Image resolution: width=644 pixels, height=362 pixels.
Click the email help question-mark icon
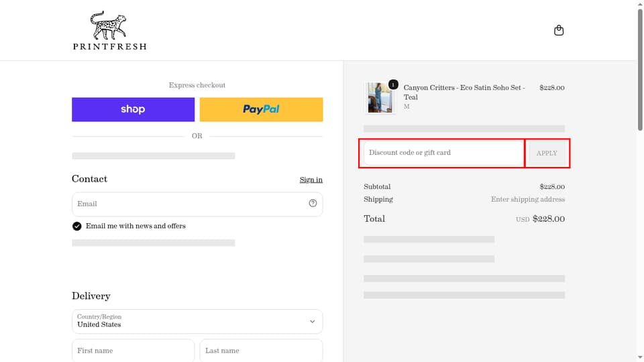tap(313, 203)
